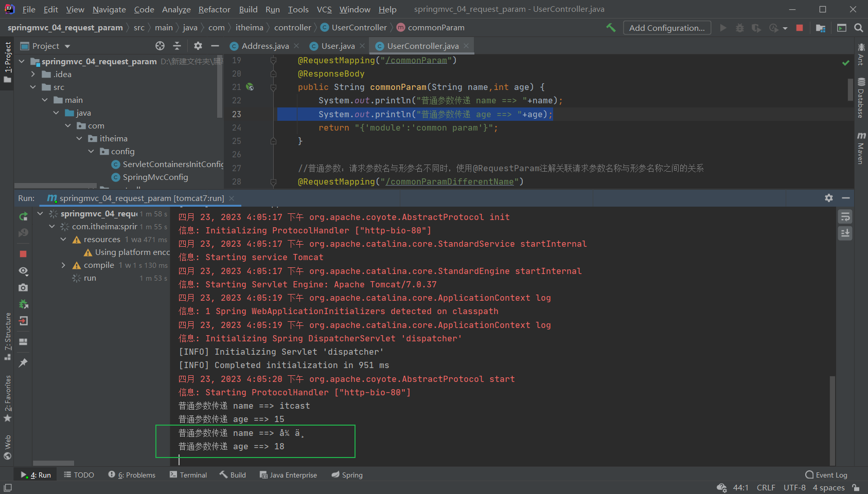
Task: Open Run panel settings gear
Action: (x=829, y=198)
